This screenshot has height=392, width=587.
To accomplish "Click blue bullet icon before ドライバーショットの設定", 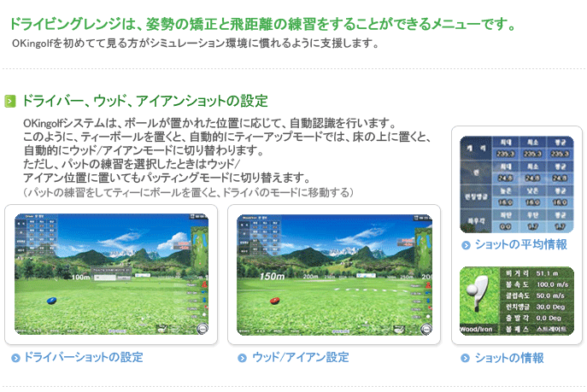I will (x=15, y=358).
